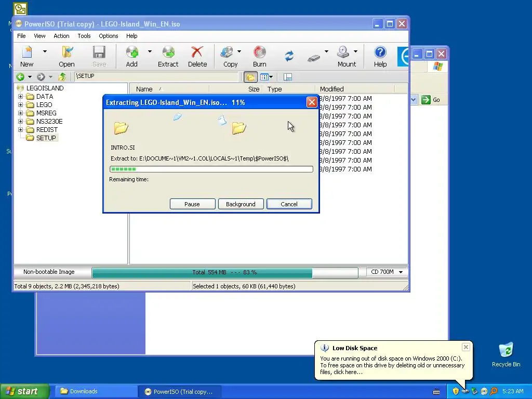Expand the LEGO folder node

click(x=20, y=105)
